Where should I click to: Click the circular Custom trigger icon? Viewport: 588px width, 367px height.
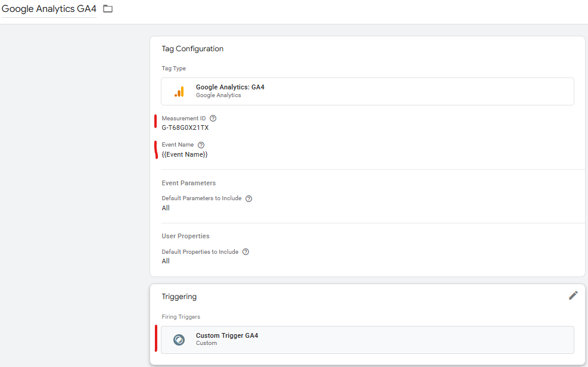(x=179, y=340)
